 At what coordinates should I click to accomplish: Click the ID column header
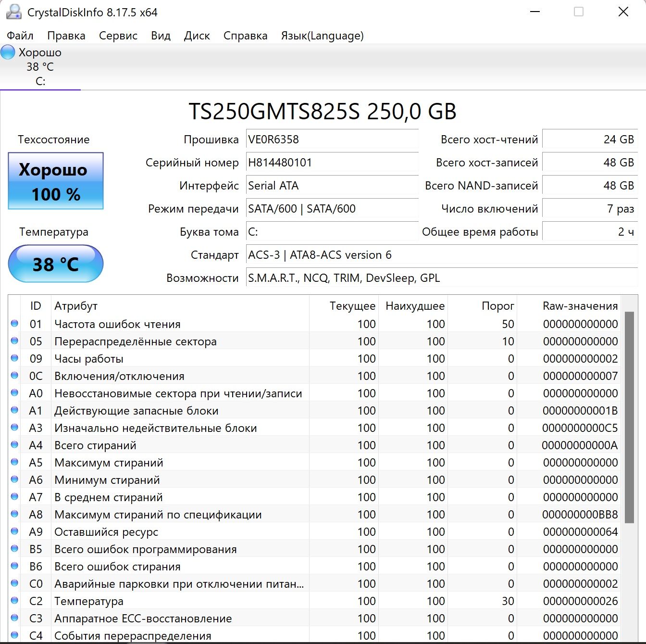pos(36,306)
